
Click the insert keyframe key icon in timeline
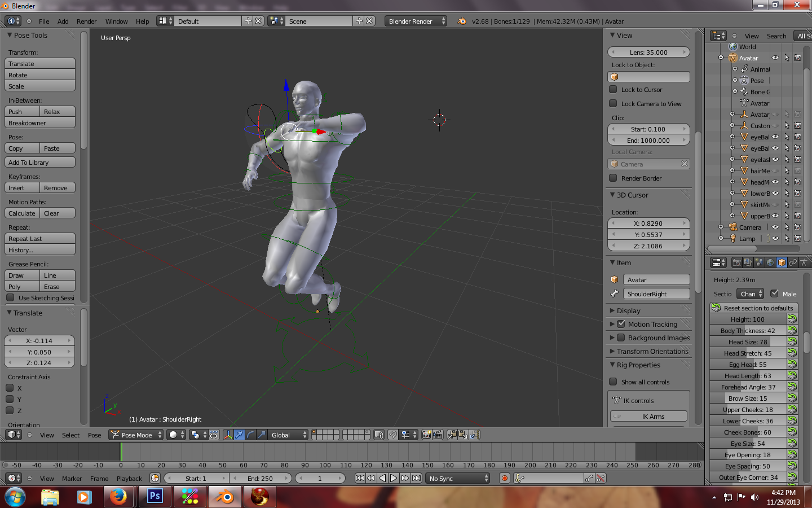point(589,478)
